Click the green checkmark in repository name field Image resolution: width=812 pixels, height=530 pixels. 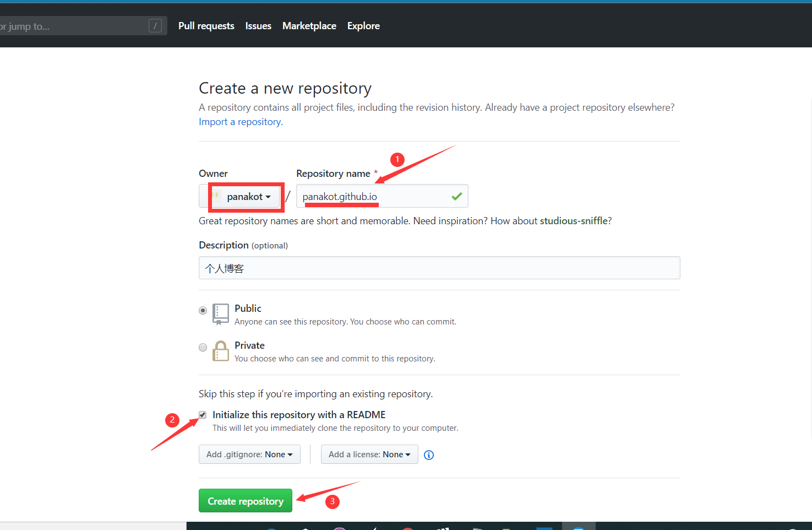tap(456, 196)
